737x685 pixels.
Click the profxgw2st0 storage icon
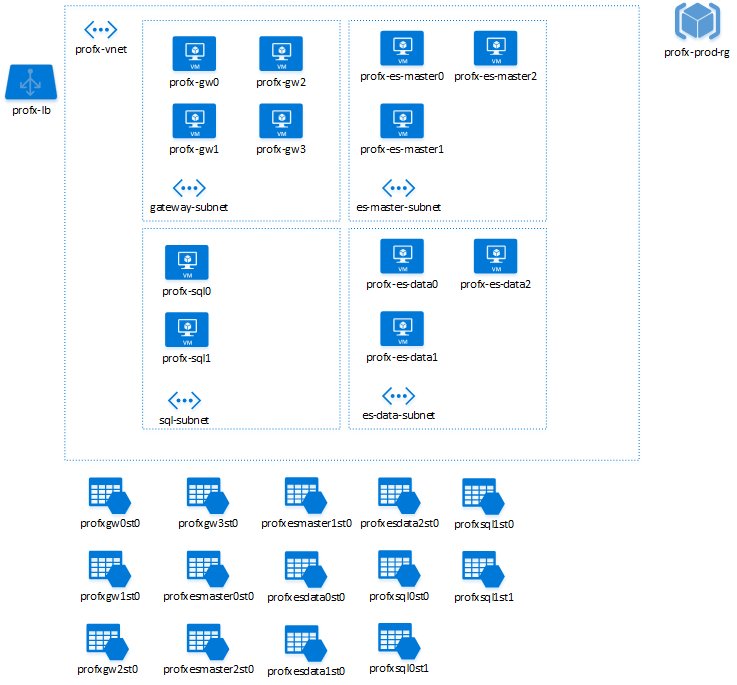click(108, 642)
